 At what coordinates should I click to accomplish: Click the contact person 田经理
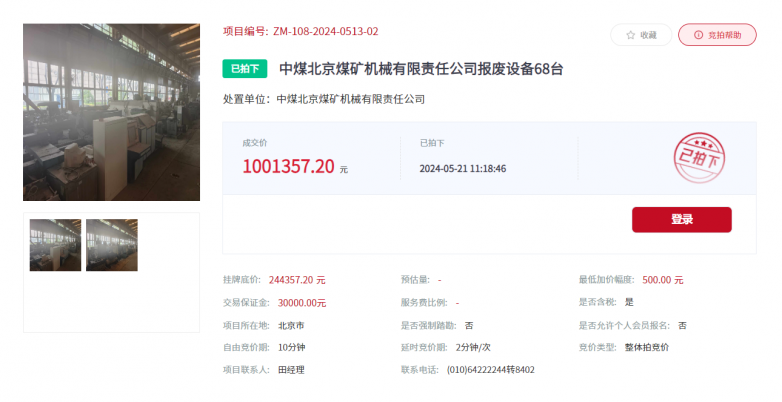tap(291, 370)
